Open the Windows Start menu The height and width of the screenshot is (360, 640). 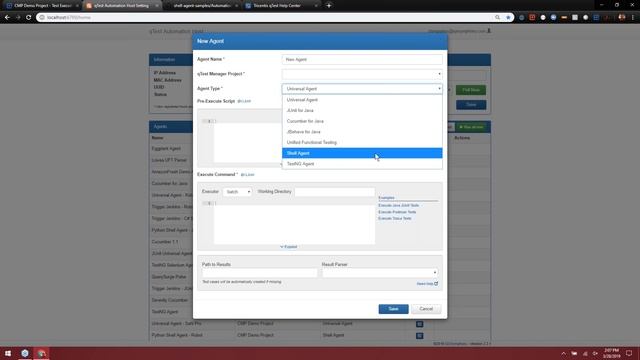tap(8, 353)
